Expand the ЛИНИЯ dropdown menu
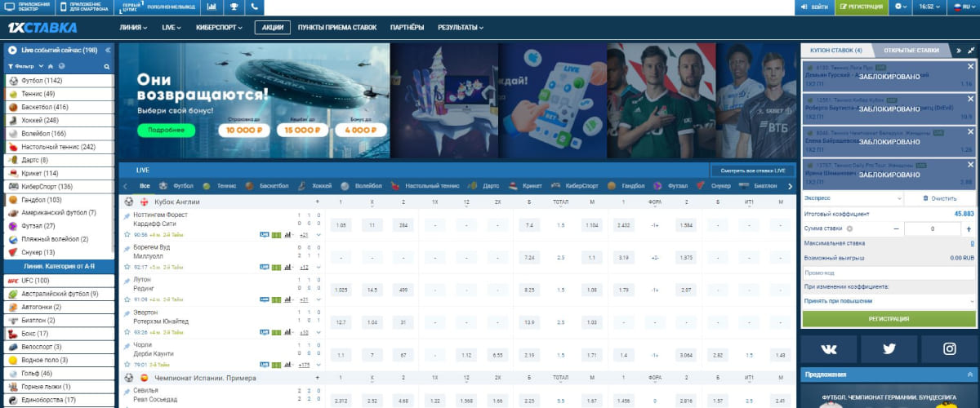This screenshot has height=408, width=980. tap(133, 27)
